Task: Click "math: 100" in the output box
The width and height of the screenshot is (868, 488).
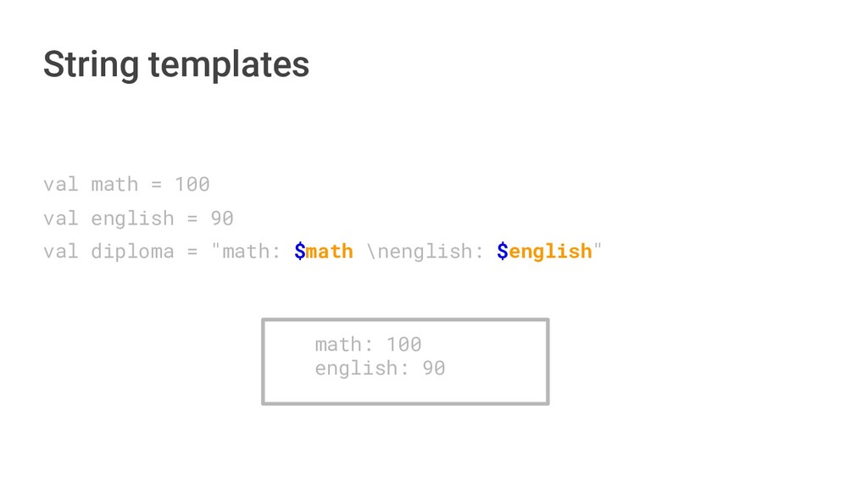Action: 368,344
